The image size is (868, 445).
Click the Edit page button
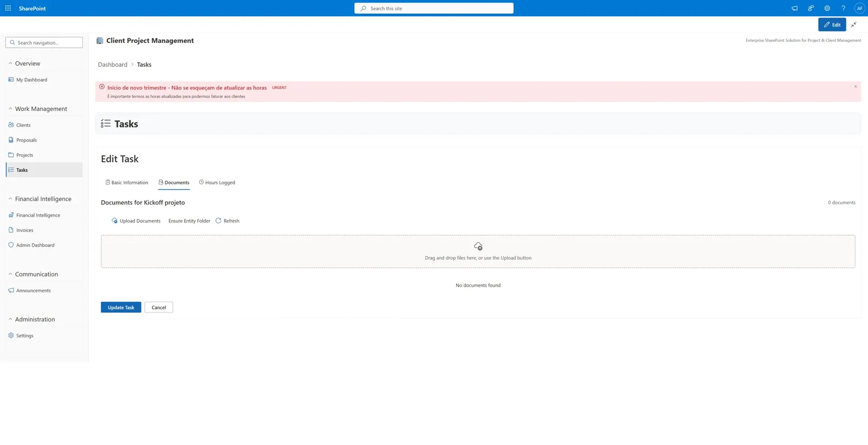(x=832, y=24)
